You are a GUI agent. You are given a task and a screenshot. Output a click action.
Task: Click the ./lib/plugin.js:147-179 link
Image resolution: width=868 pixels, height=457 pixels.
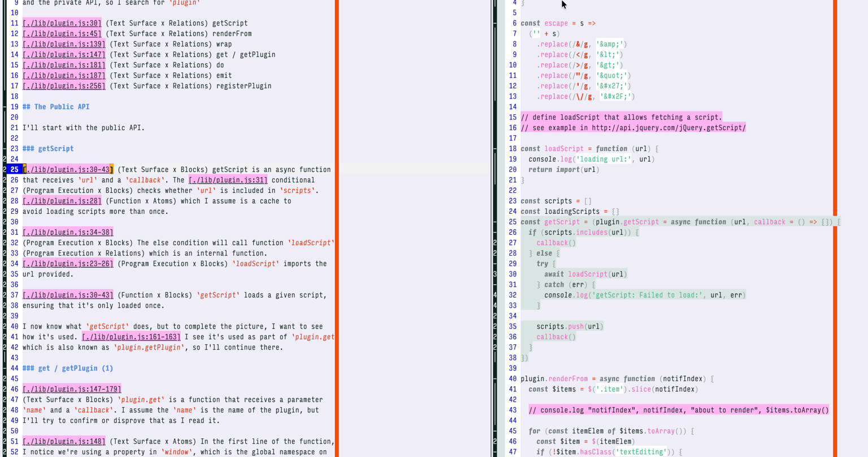tap(72, 389)
